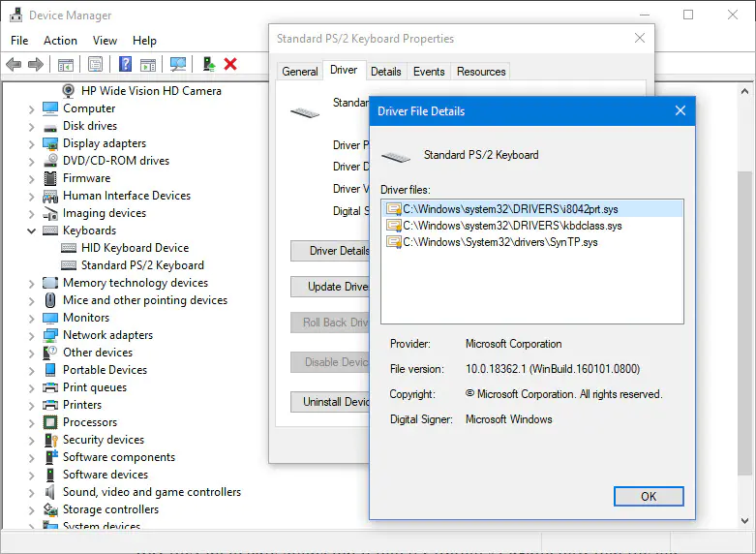This screenshot has width=756, height=554.
Task: Click Show/Hide console tree toolbar icon
Action: pos(66,64)
